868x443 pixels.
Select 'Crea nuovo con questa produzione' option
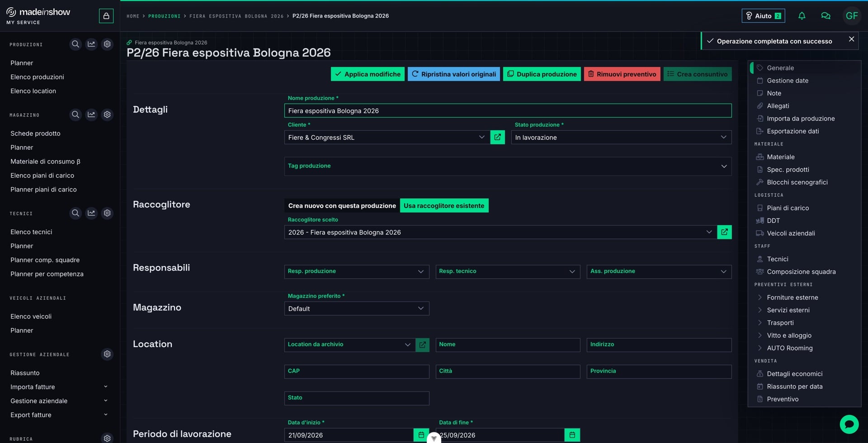pyautogui.click(x=342, y=206)
